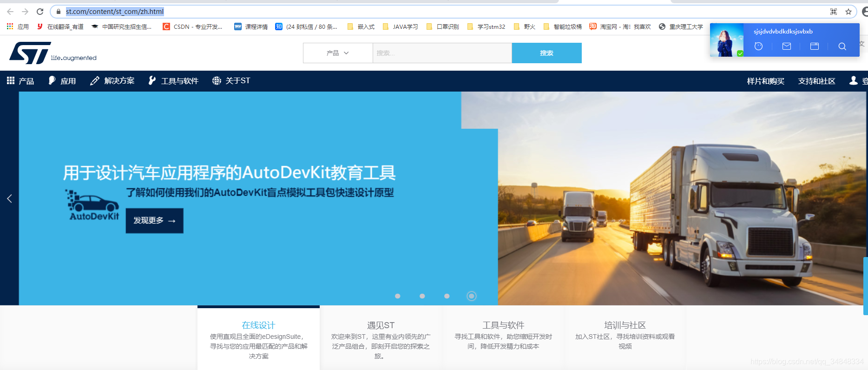
Task: Open the JAVA学习 bookmark folder
Action: point(401,26)
